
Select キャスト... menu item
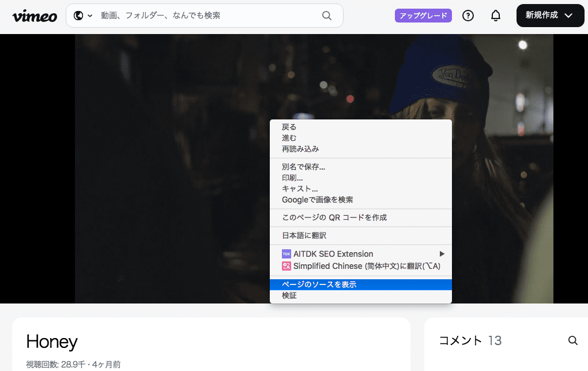(300, 189)
